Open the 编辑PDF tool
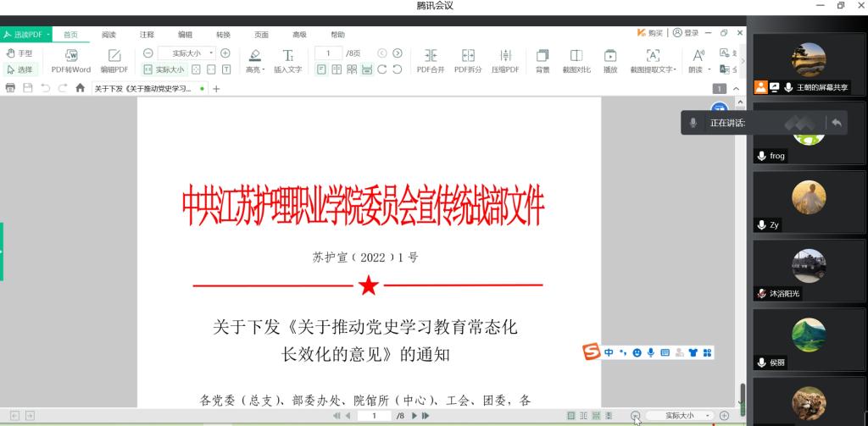Viewport: 868px width, 426px height. tap(114, 55)
